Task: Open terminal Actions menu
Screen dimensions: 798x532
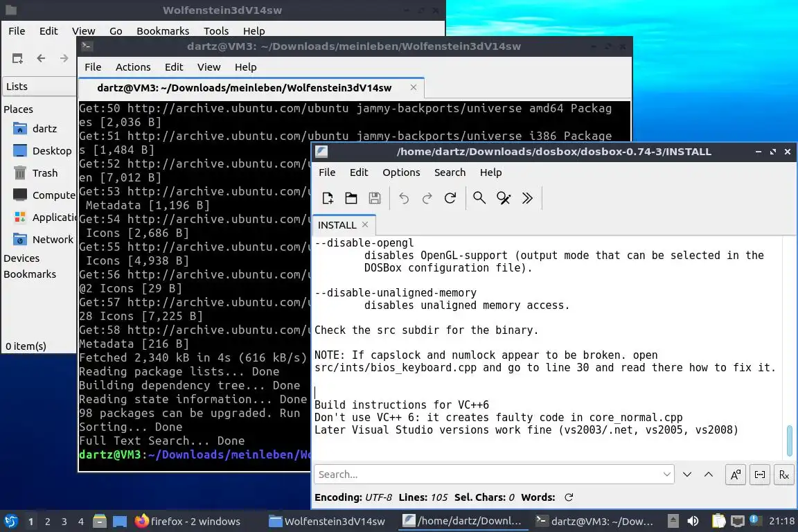Action: [x=133, y=67]
